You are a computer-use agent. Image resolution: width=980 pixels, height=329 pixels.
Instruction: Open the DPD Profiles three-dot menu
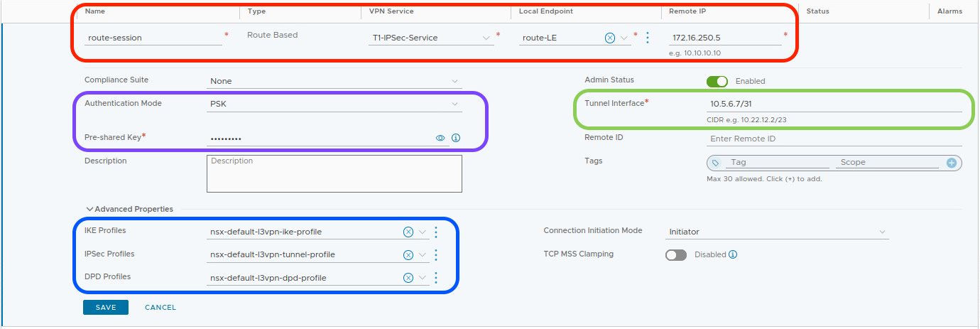436,278
